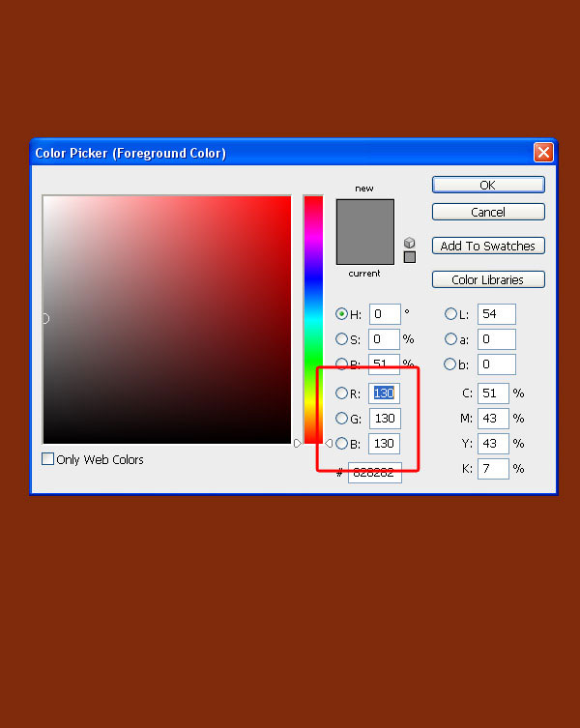The width and height of the screenshot is (580, 728).
Task: Click the hex color code field
Action: 375,473
